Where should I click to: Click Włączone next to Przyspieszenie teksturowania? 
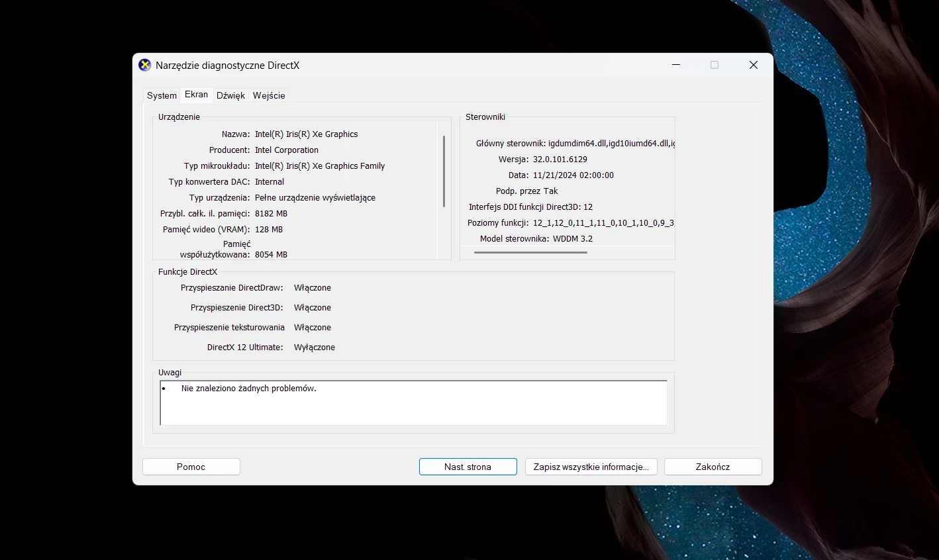[313, 328]
